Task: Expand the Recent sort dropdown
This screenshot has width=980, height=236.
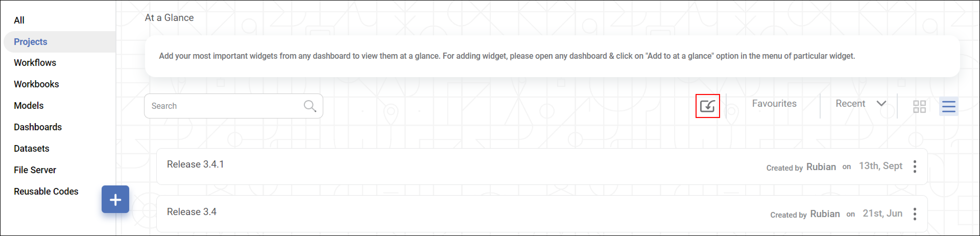Action: [861, 103]
